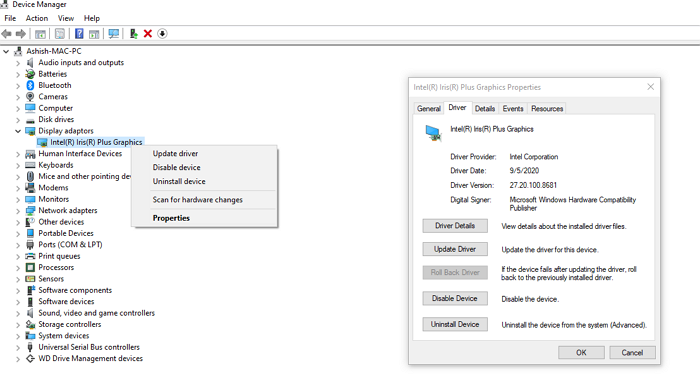
Task: Expand Sound, video and game controllers
Action: click(x=18, y=313)
